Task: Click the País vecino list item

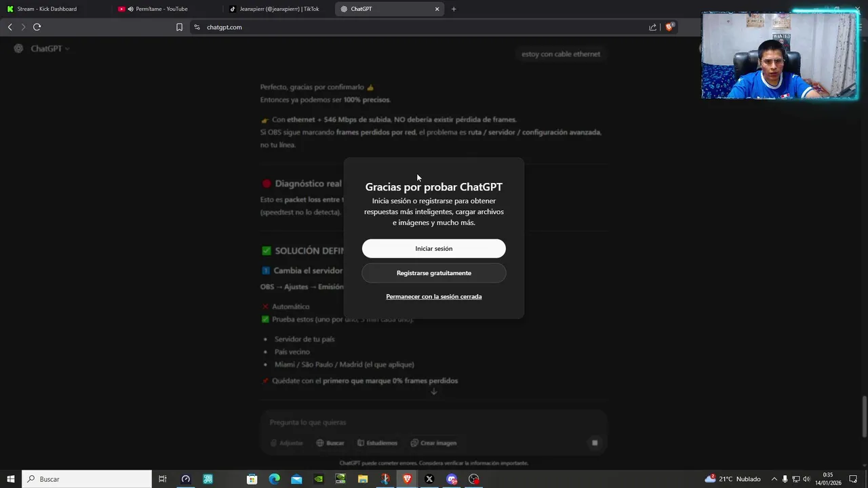Action: pyautogui.click(x=292, y=352)
